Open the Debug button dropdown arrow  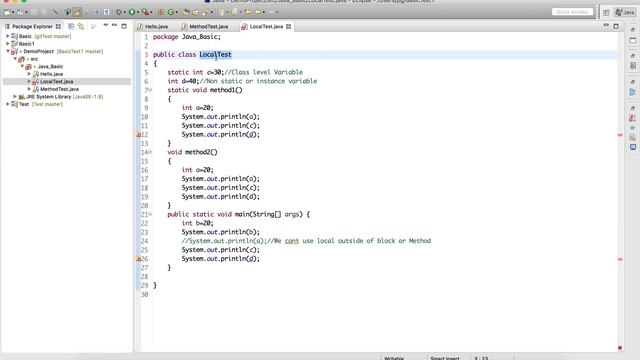(124, 13)
